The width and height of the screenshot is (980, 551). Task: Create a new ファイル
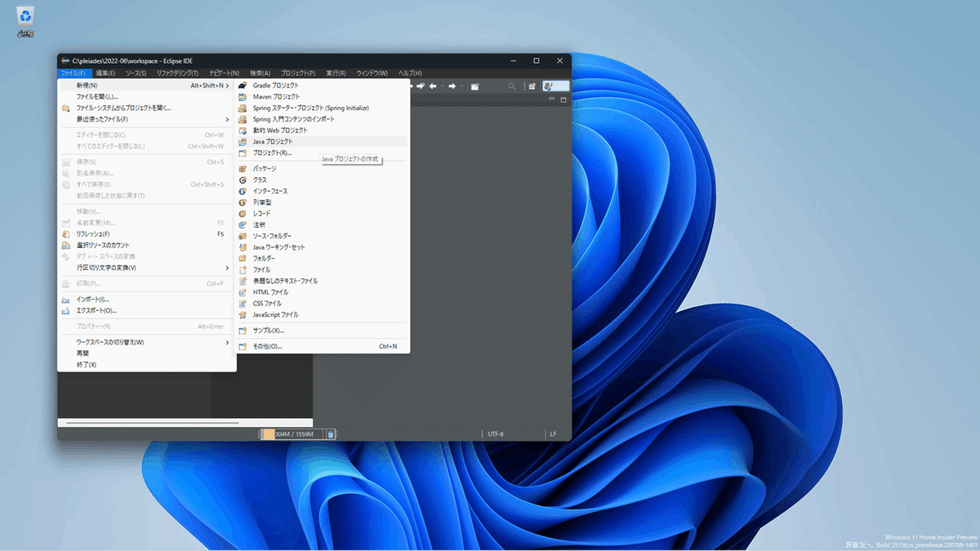click(322, 269)
